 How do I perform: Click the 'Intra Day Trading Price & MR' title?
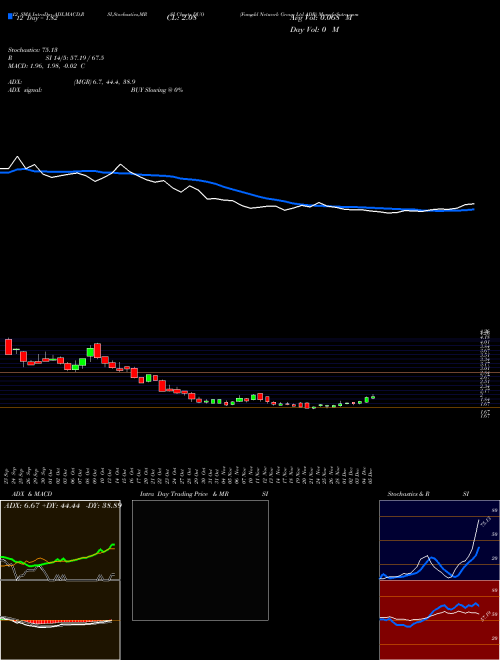tap(184, 494)
